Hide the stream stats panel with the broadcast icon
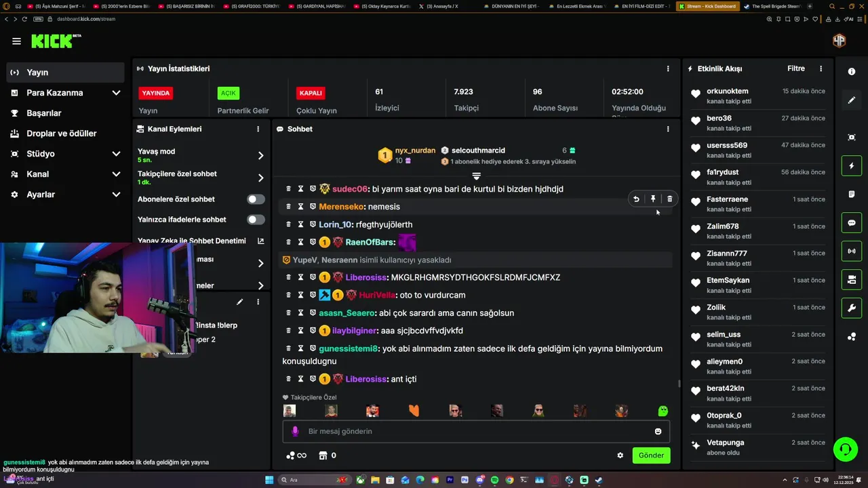 (852, 251)
